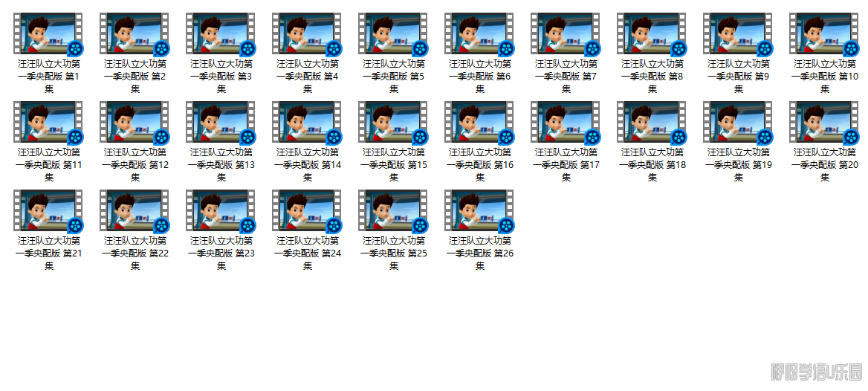Select the video thumbnail for 第25集
The image size is (868, 391).
tap(394, 210)
